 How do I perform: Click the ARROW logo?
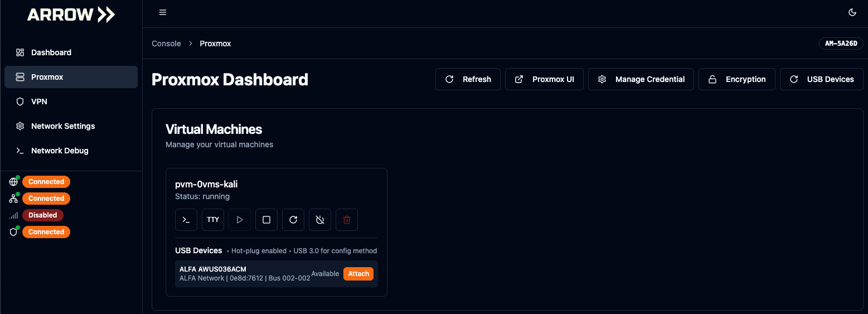pos(71,15)
